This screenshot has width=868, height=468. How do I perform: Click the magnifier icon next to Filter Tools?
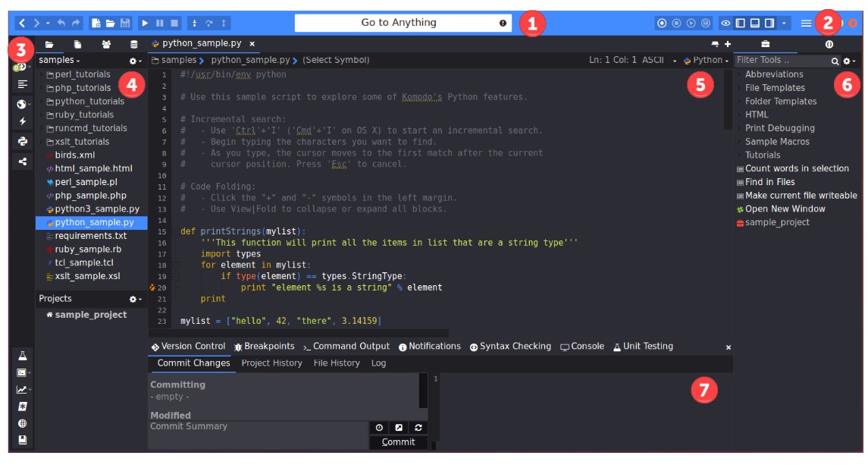pyautogui.click(x=835, y=60)
